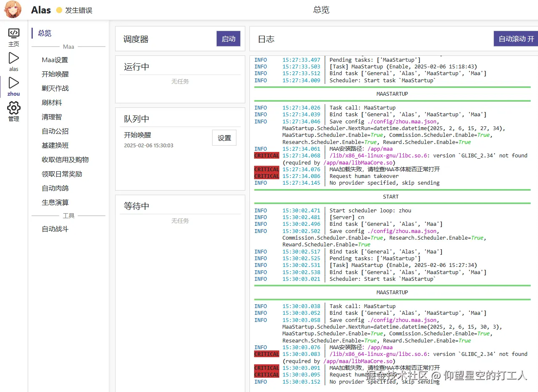Click the 发生错误 status text
This screenshot has height=392, width=538.
(x=79, y=10)
